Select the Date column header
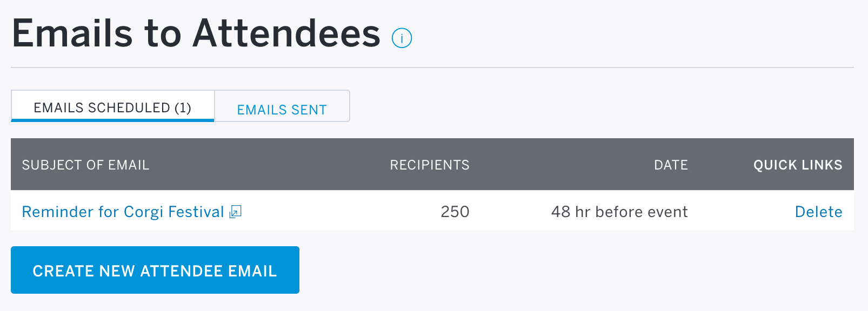Image resolution: width=868 pixels, height=311 pixels. tap(671, 165)
